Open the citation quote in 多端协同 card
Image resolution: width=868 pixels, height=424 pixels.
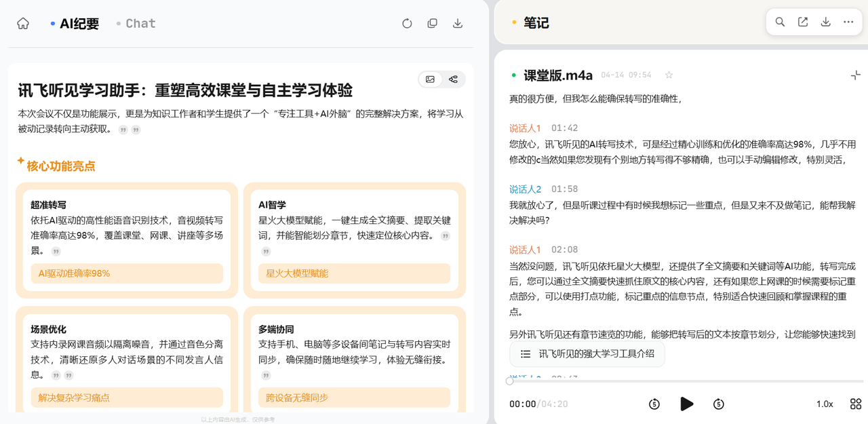tap(266, 375)
